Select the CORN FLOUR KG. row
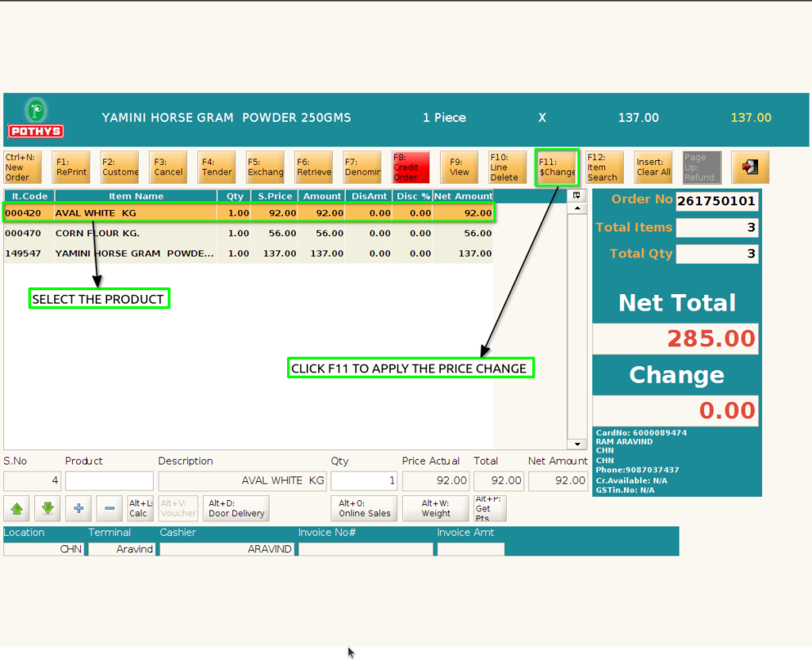The image size is (812, 661). (x=248, y=233)
